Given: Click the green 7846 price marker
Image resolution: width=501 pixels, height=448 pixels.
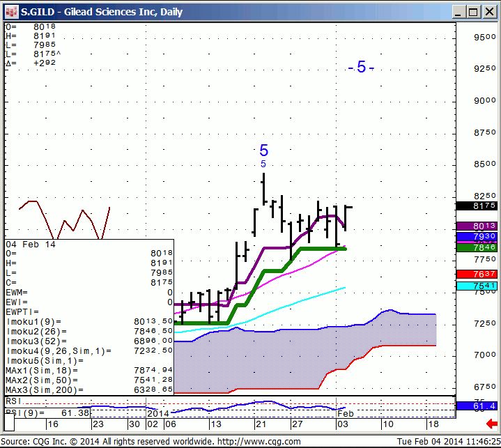Looking at the screenshot, I should (477, 247).
